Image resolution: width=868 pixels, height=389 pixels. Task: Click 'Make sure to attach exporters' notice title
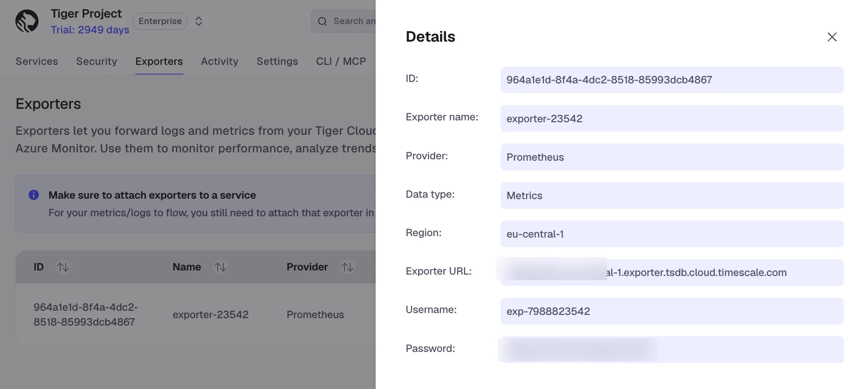tap(152, 195)
